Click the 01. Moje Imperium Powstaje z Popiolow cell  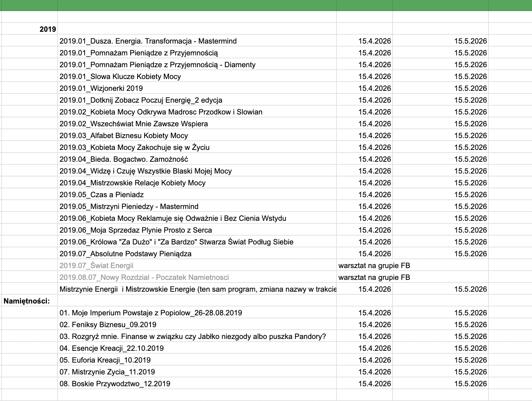tap(151, 313)
